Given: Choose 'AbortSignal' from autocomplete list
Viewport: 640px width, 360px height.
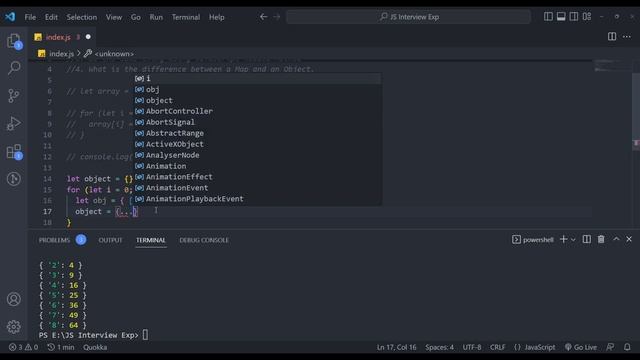Looking at the screenshot, I should coord(258,122).
